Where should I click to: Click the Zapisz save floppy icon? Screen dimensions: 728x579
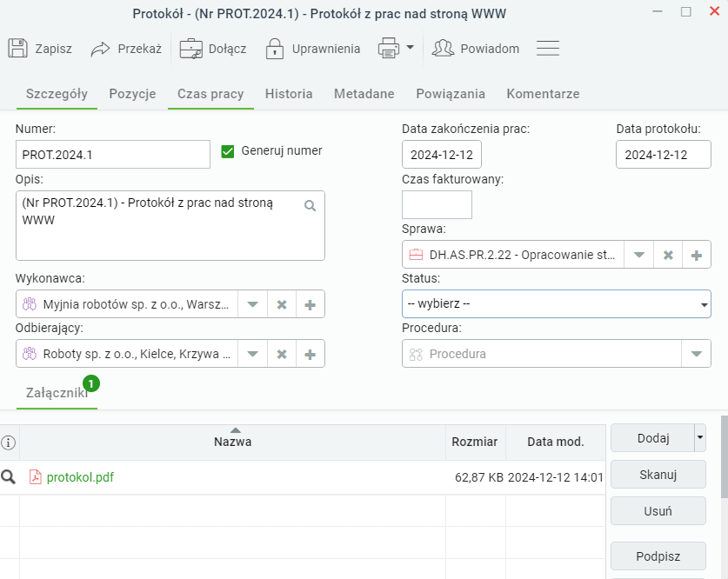pos(17,49)
